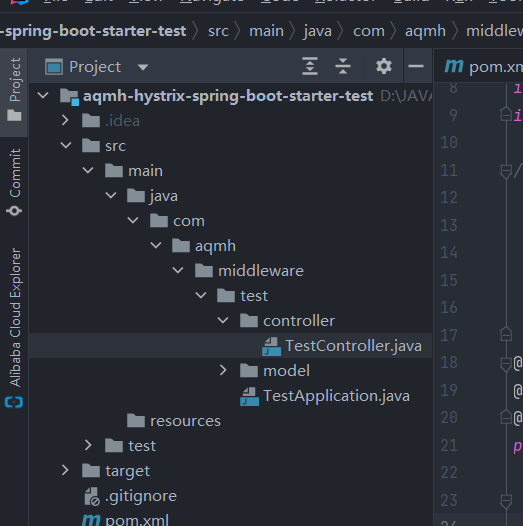Collapse the aqmh package chevron
The height and width of the screenshot is (526, 523).
pos(156,246)
